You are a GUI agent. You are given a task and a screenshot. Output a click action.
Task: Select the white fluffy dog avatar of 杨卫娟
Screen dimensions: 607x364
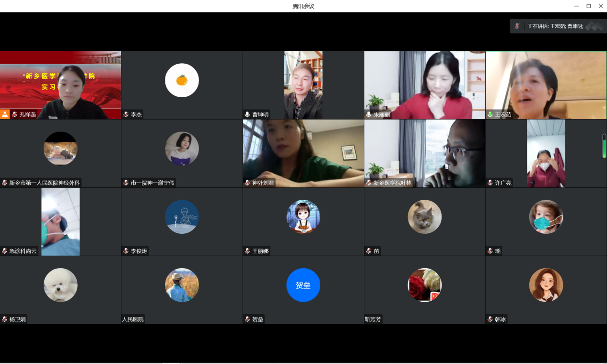pyautogui.click(x=60, y=285)
